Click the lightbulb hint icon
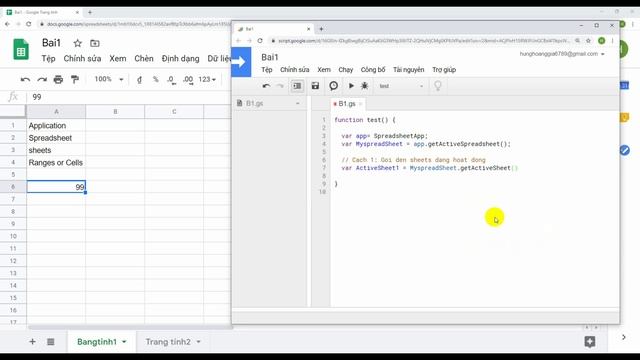The width and height of the screenshot is (640, 360). [x=438, y=86]
